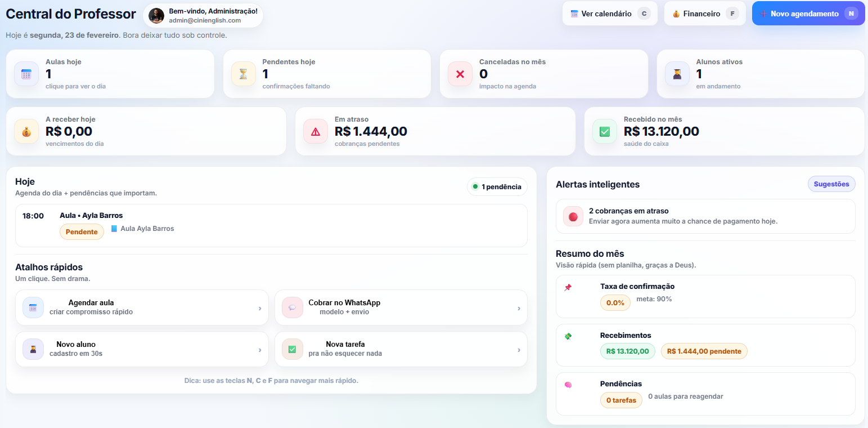Open the Sugestões panel
Viewport: 868px width, 428px height.
tap(831, 184)
